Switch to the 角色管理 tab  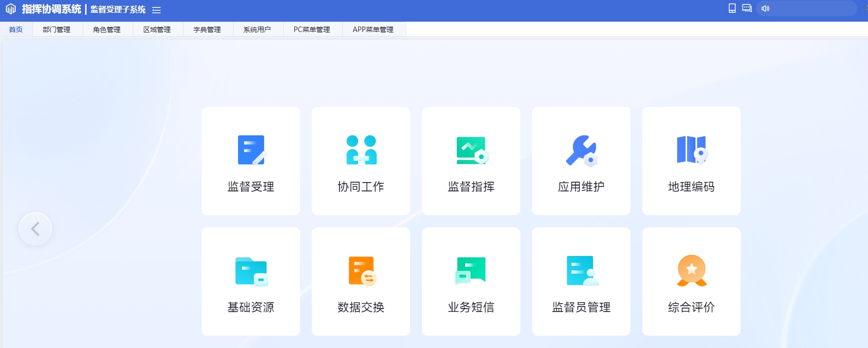pos(107,30)
